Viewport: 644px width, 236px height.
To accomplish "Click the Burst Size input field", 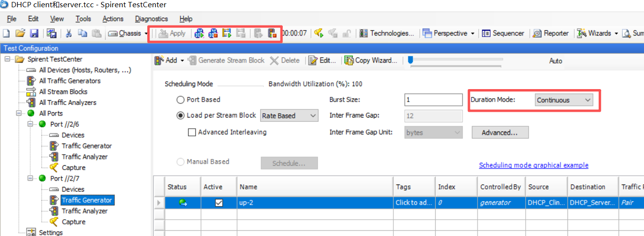I will (x=433, y=100).
